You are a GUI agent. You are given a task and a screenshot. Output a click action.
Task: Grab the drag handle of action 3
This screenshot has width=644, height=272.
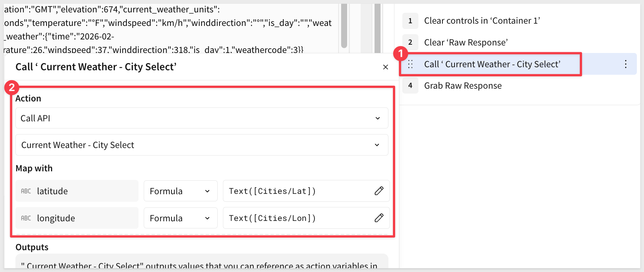(x=410, y=64)
